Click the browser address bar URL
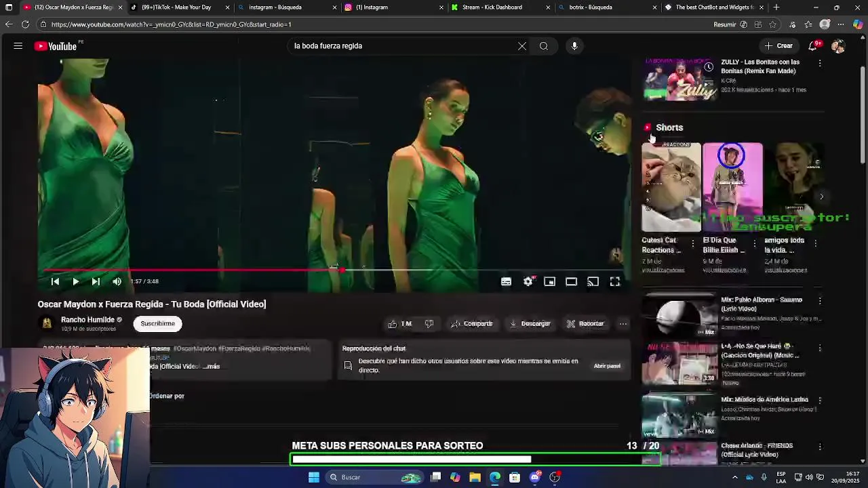Image resolution: width=868 pixels, height=488 pixels. pyautogui.click(x=171, y=24)
